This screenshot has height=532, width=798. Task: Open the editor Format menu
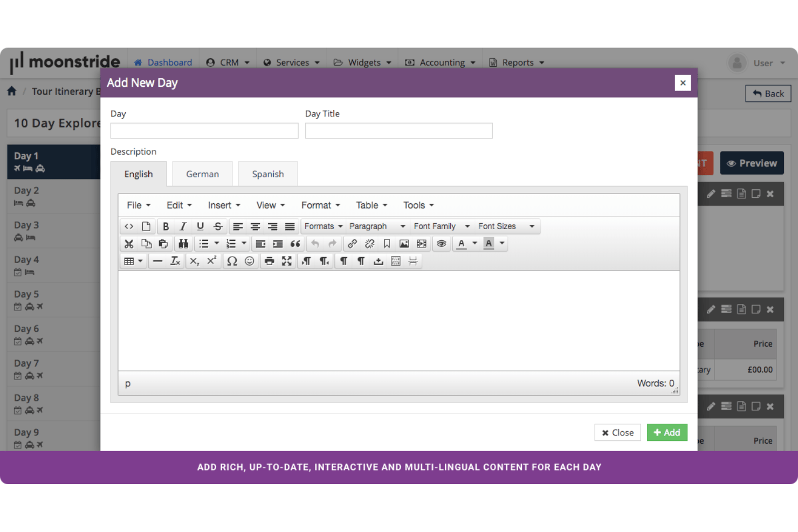tap(320, 205)
